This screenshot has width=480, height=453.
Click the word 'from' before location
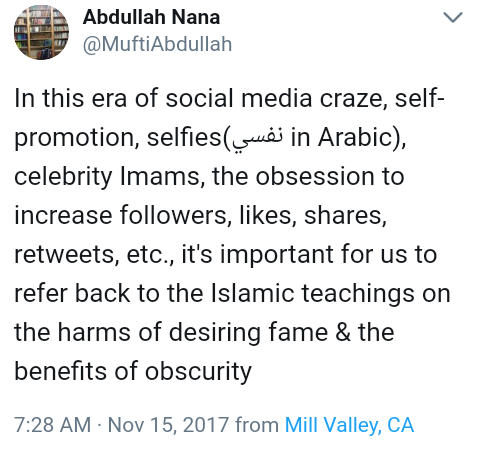[x=257, y=425]
